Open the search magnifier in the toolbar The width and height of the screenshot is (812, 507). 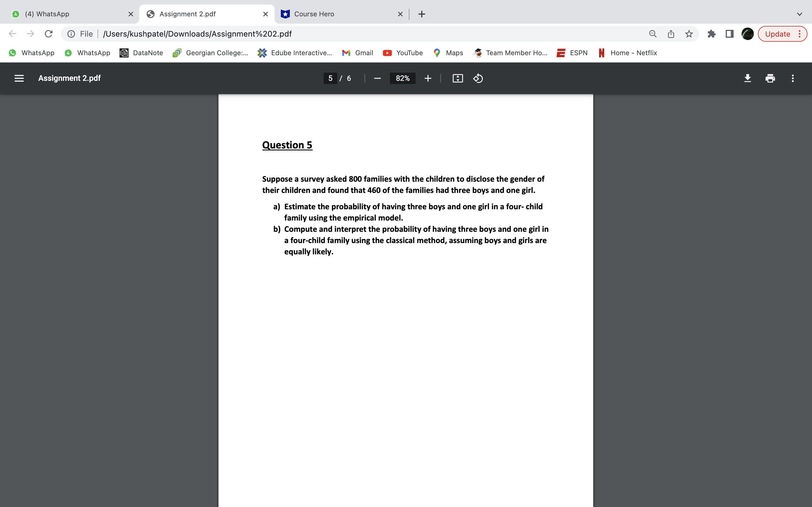coord(653,34)
